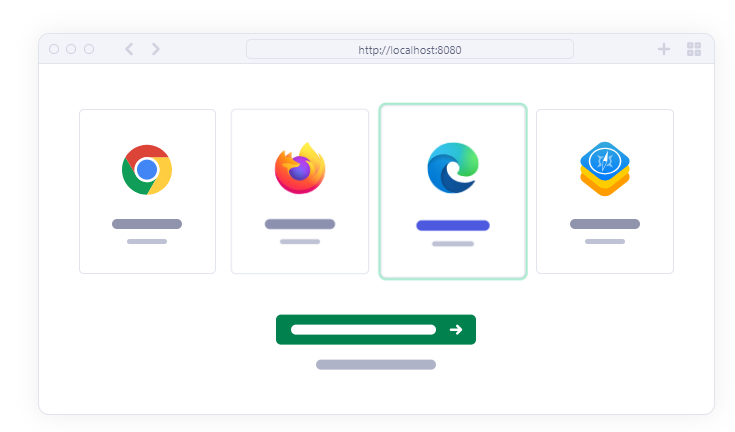This screenshot has width=735, height=432.
Task: Open the grid tab overview icon
Action: pyautogui.click(x=694, y=49)
